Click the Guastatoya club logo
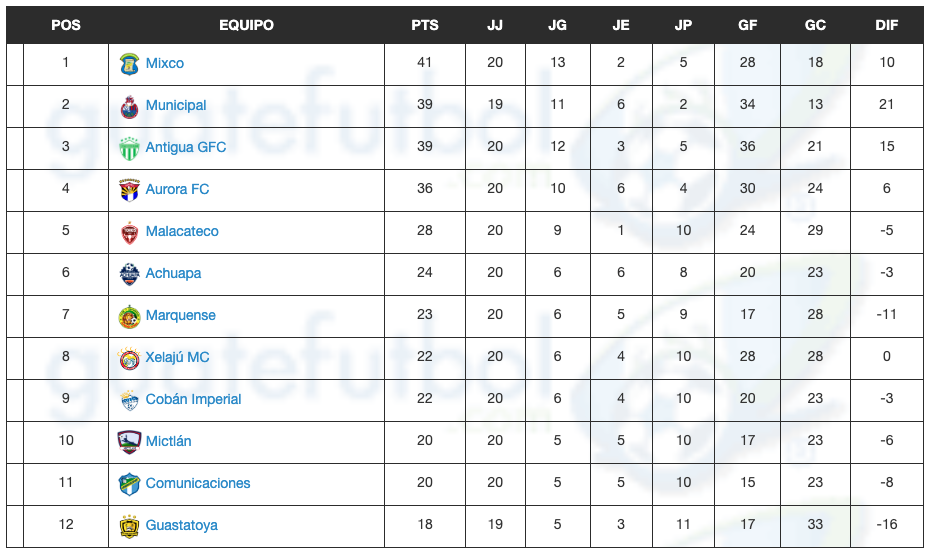This screenshot has height=555, width=931. pyautogui.click(x=129, y=526)
